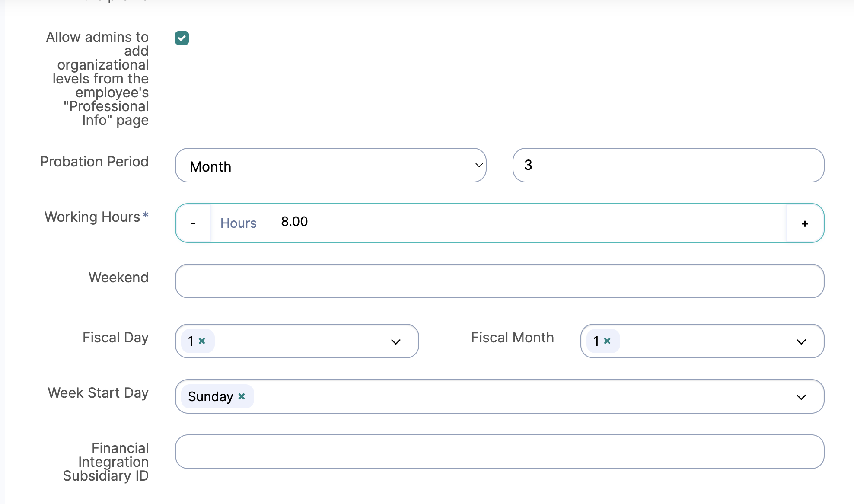Screen dimensions: 854x504
Task: Click the Week Start Day label
Action: coord(98,393)
